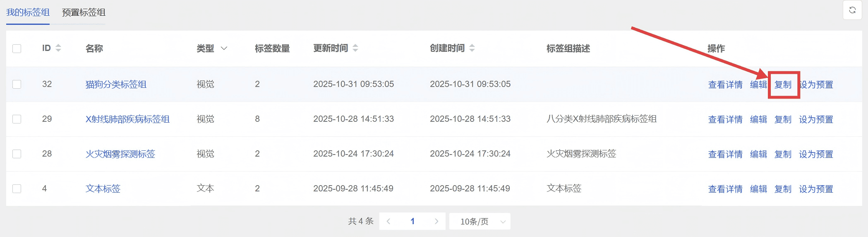
Task: Click the refresh icon button
Action: click(852, 10)
